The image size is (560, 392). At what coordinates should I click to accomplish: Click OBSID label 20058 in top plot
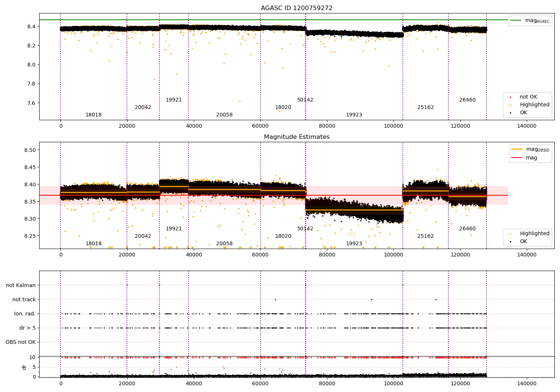point(224,115)
